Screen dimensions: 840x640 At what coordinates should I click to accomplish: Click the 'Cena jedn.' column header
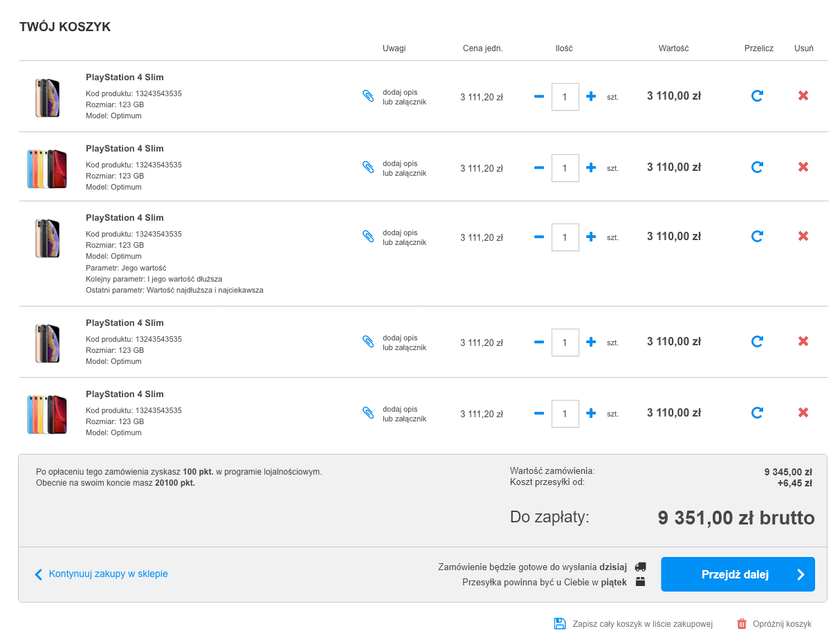point(483,48)
